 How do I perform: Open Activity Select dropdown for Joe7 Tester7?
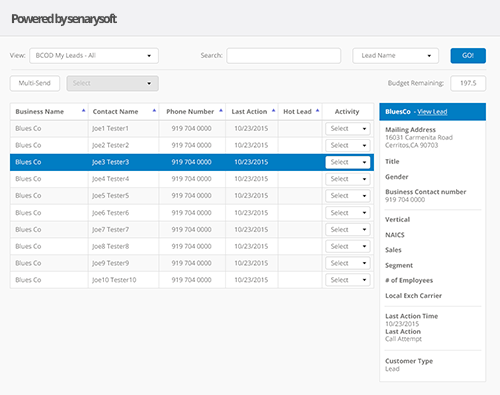348,230
